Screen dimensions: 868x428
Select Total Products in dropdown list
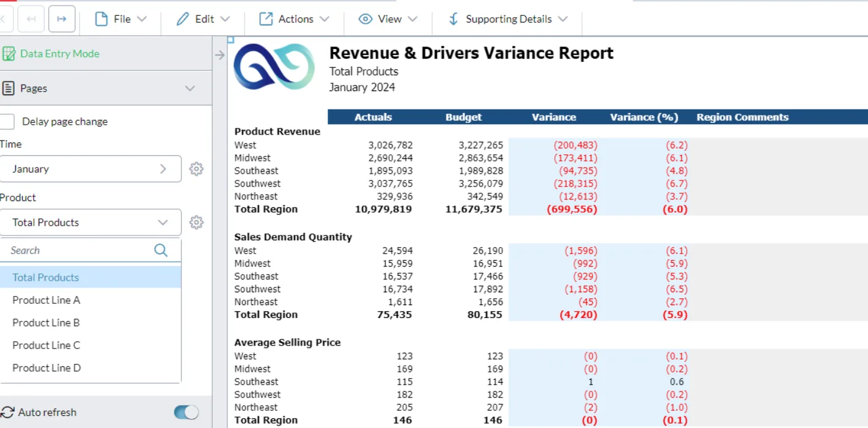pyautogui.click(x=90, y=277)
